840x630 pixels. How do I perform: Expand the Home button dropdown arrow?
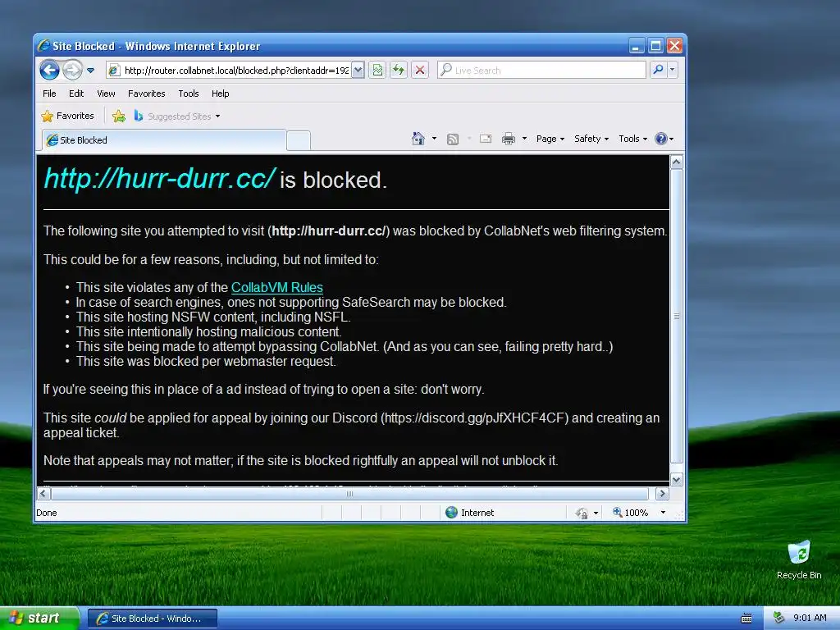[434, 139]
